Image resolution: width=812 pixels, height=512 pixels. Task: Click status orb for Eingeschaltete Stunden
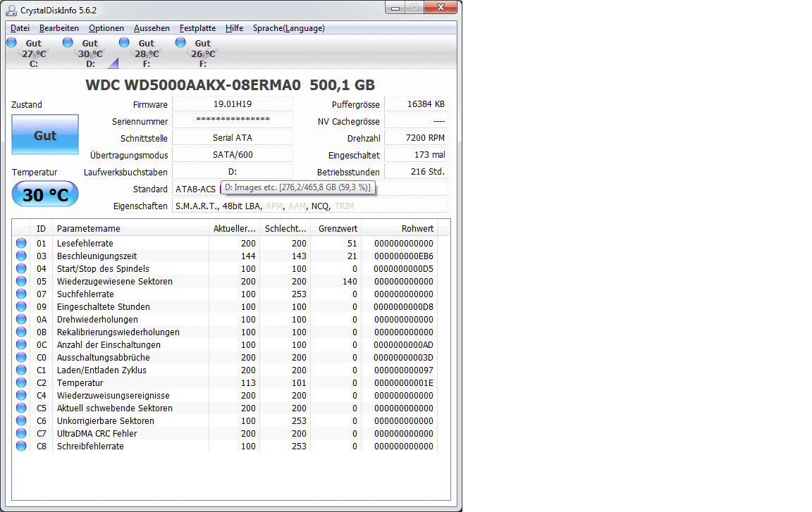pyautogui.click(x=21, y=306)
